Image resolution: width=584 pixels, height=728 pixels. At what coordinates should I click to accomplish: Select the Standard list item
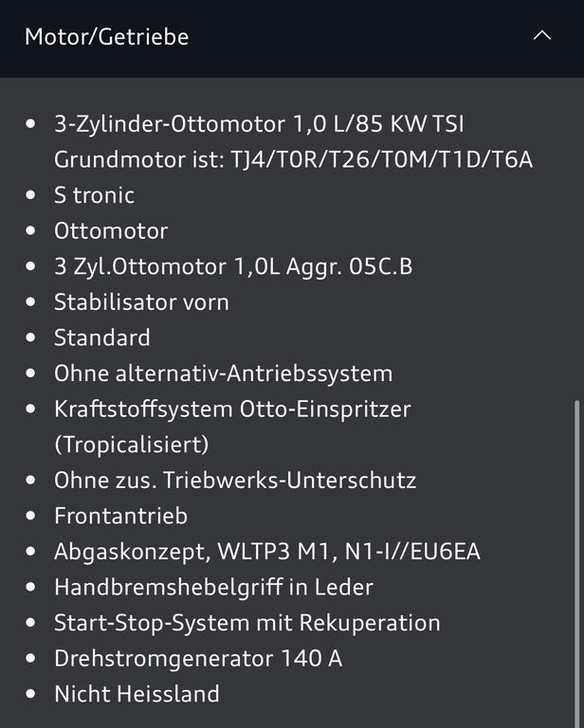coord(102,337)
